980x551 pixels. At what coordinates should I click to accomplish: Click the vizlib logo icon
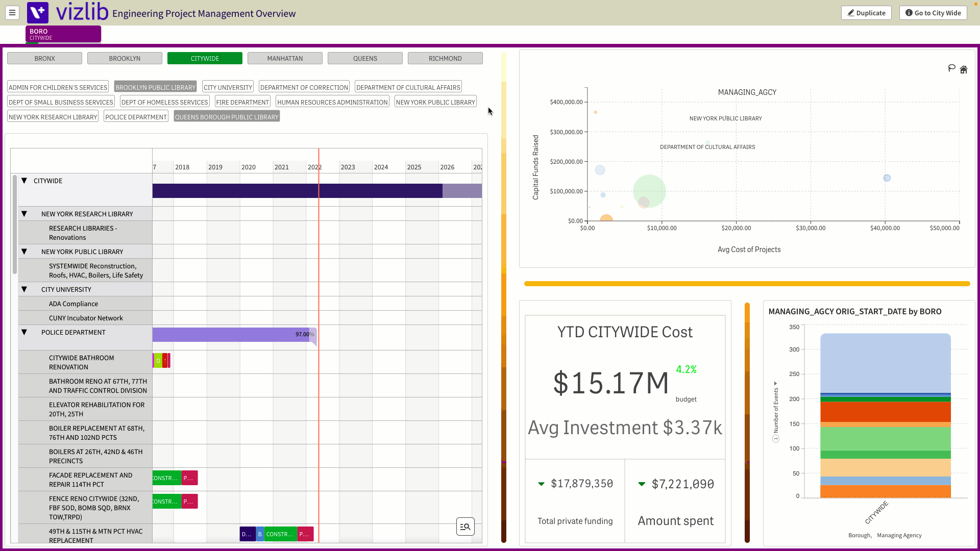click(x=38, y=13)
